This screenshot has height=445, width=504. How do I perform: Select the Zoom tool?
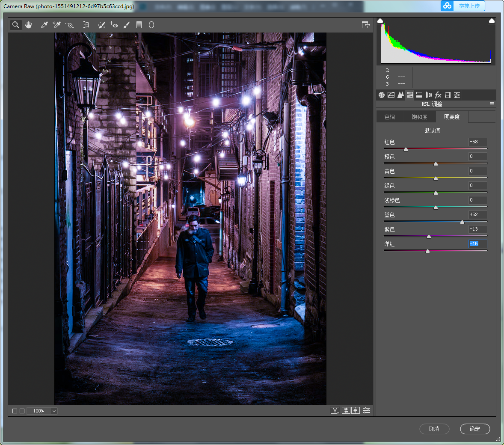(x=15, y=25)
